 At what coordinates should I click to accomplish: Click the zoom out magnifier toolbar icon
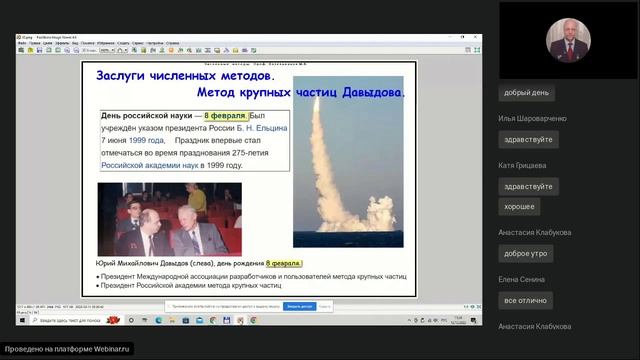click(x=76, y=50)
